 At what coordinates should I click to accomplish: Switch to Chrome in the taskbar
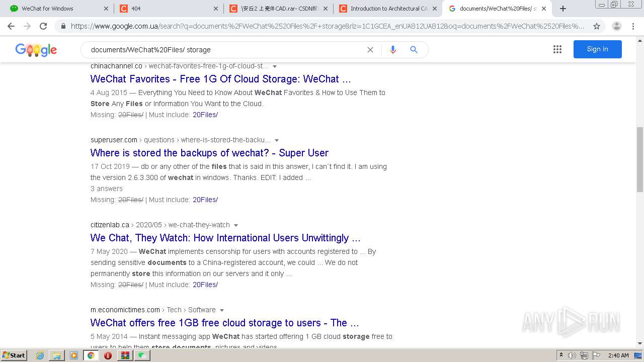tap(91, 355)
